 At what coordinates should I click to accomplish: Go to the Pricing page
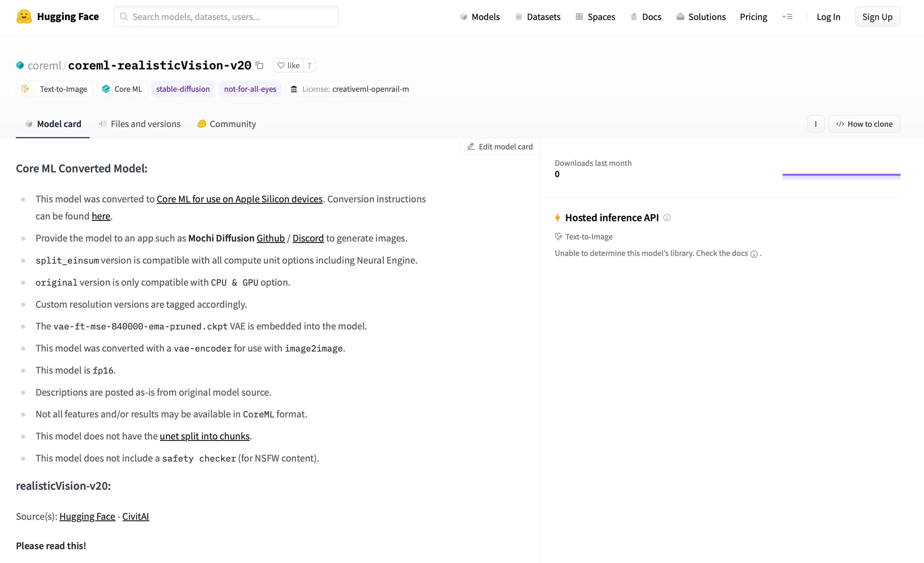point(753,17)
